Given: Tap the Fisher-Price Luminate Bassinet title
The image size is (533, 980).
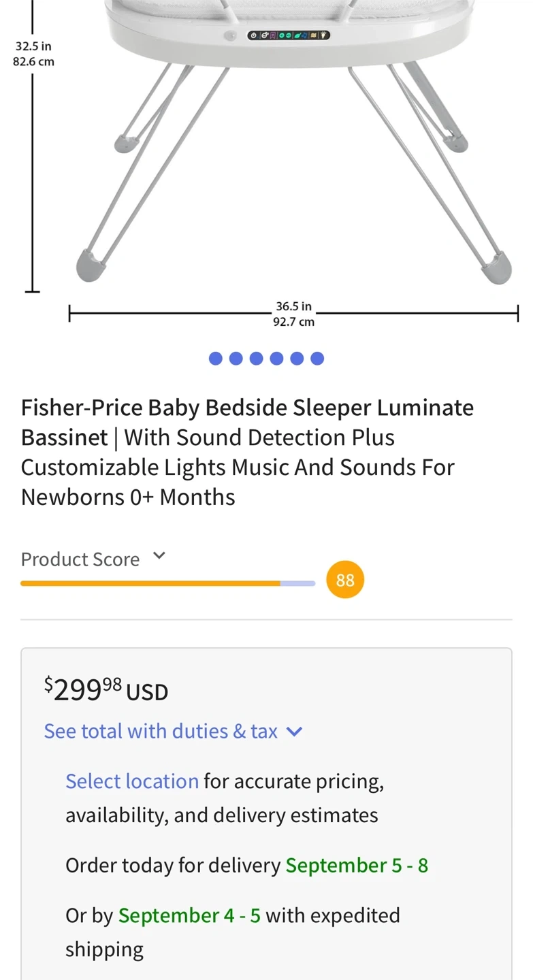Looking at the screenshot, I should pos(247,453).
